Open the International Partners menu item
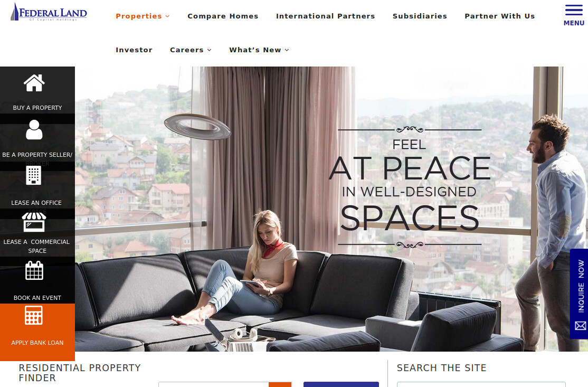Screen dimensions: 588x387 (x=326, y=16)
